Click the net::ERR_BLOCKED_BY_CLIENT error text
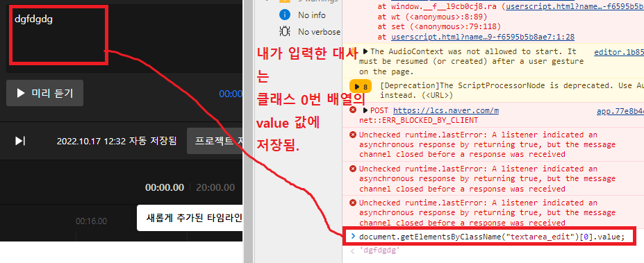 (418, 120)
